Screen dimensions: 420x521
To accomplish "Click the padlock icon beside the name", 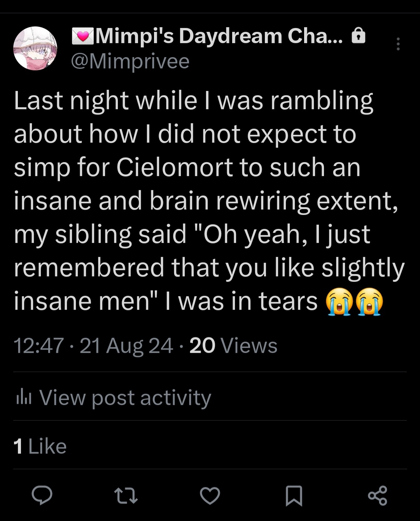I will coord(358,36).
